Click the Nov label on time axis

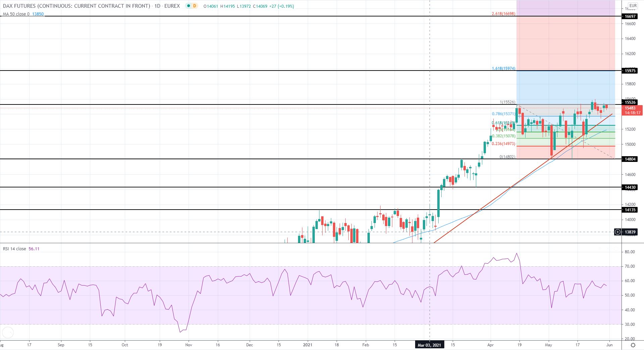click(189, 345)
